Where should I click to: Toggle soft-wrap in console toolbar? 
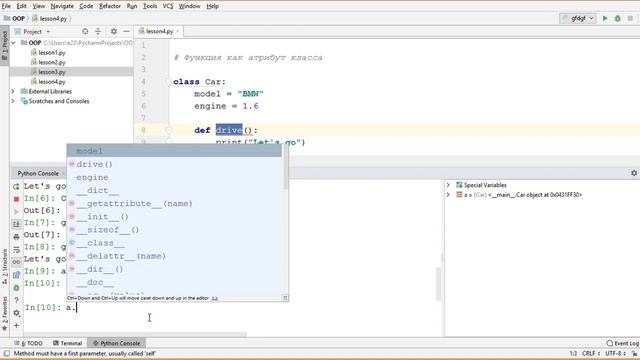pos(16,249)
